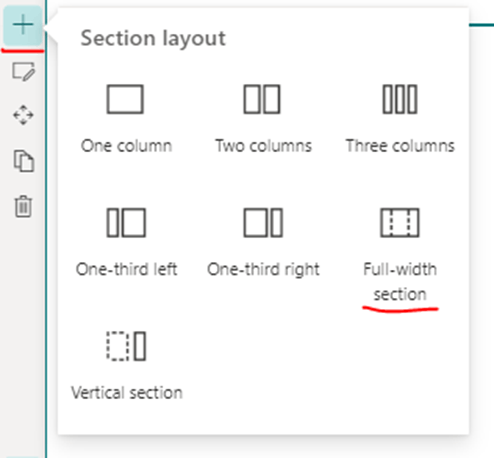Screen dimensions: 494x458
Task: Click the "One column" label
Action: coord(126,146)
